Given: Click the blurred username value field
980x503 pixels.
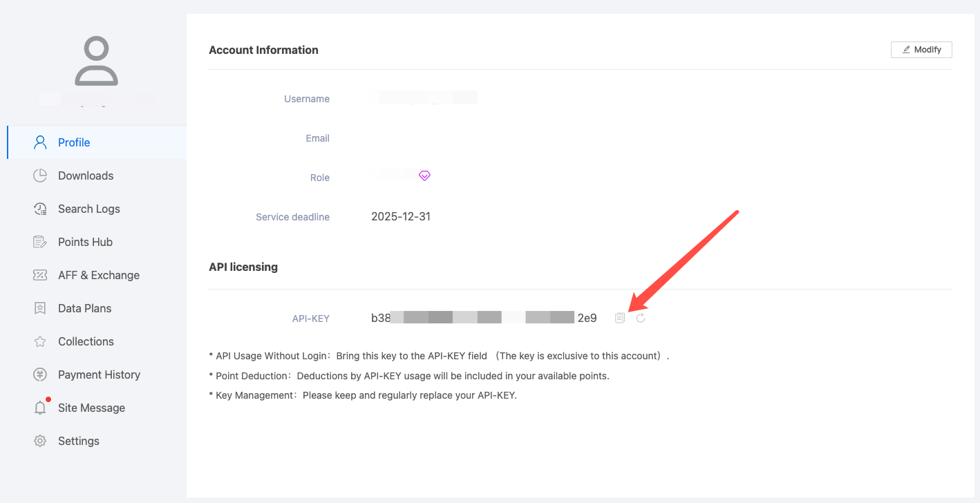Looking at the screenshot, I should (424, 97).
